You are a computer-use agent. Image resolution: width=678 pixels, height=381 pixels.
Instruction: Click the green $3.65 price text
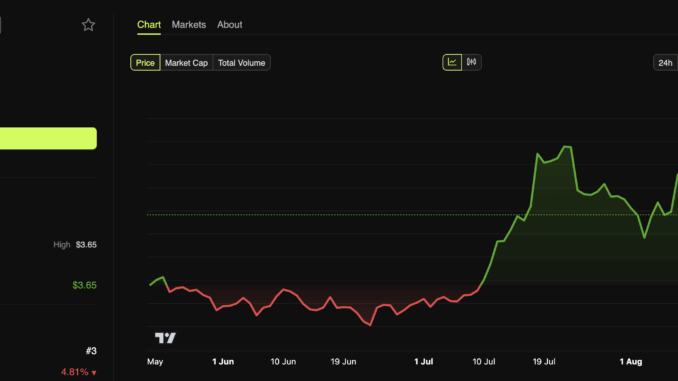pos(84,285)
